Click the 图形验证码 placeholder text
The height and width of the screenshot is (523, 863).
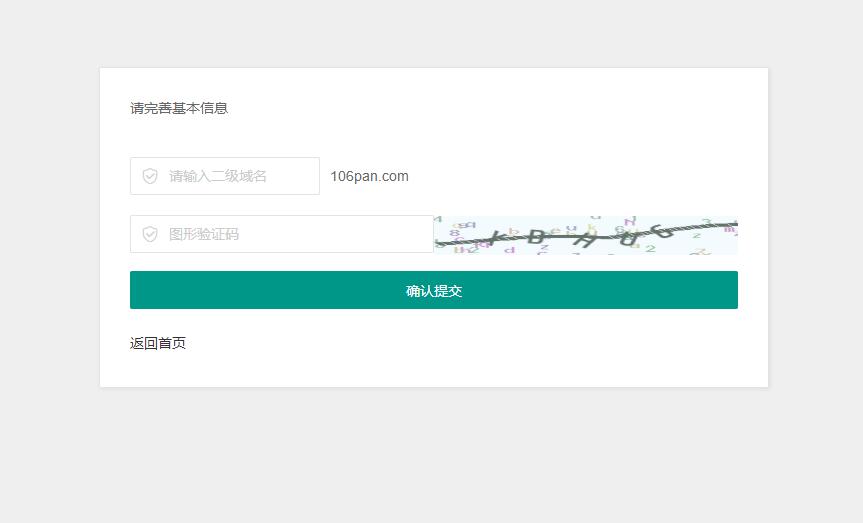[204, 234]
